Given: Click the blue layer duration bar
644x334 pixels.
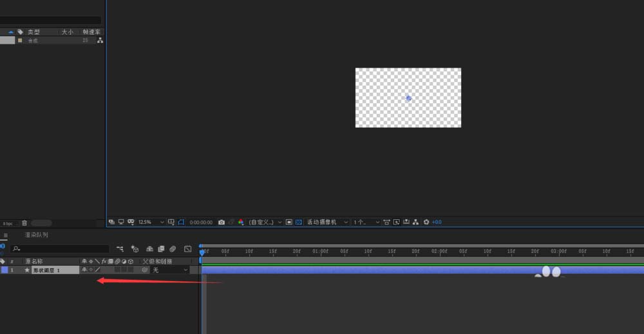Looking at the screenshot, I should [422, 270].
